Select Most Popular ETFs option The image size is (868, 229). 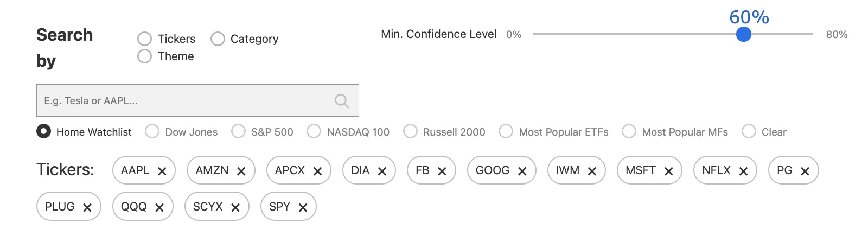(506, 132)
